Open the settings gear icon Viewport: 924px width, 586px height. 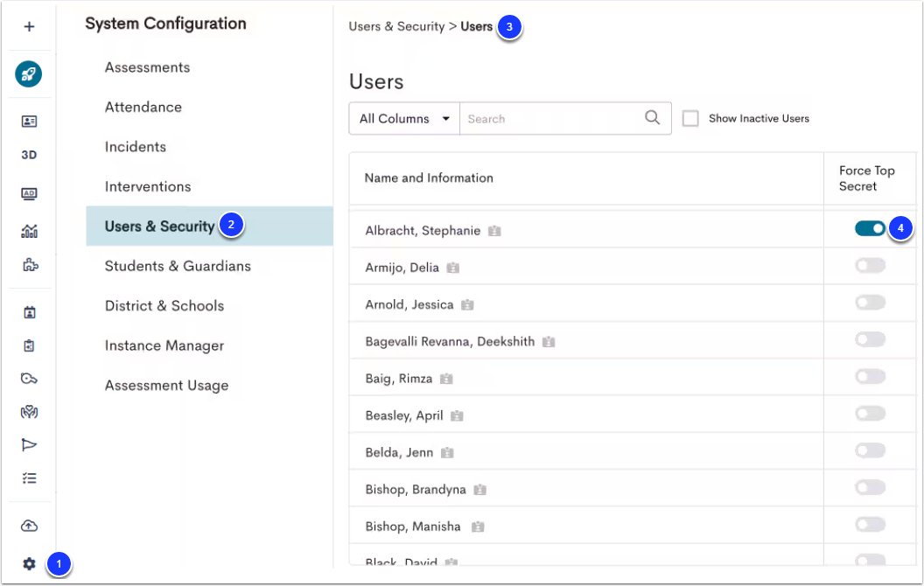coord(29,564)
